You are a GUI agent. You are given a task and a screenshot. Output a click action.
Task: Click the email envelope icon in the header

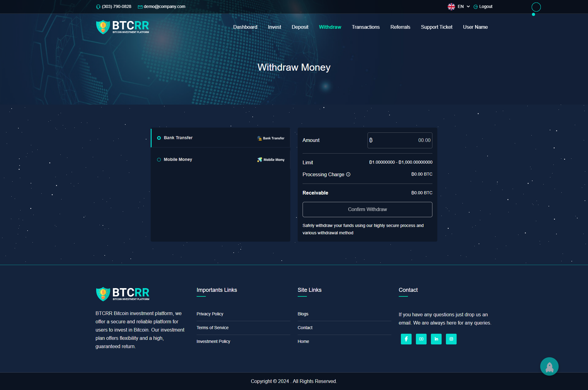140,6
